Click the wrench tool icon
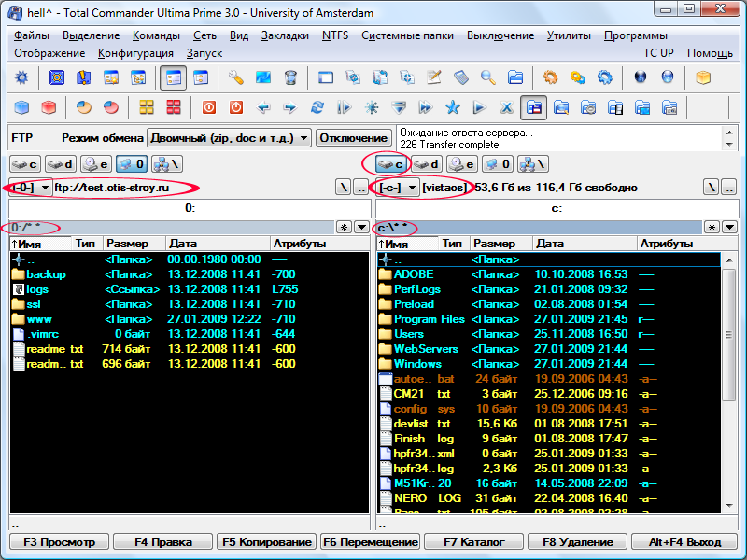This screenshot has width=747, height=560. click(x=236, y=77)
